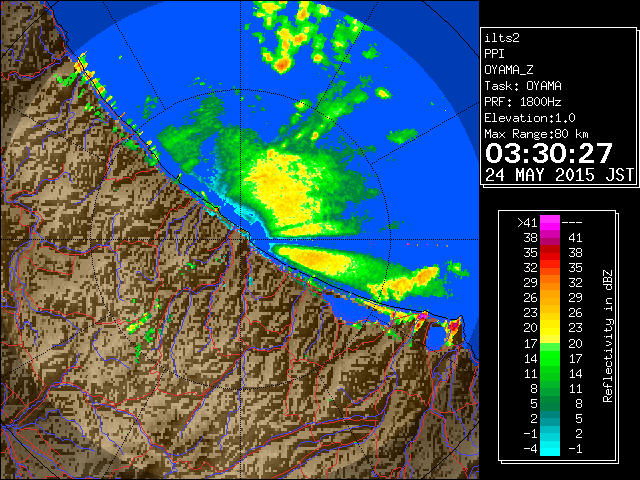
Task: Click the magenta echo spot on the coast
Action: (423, 316)
